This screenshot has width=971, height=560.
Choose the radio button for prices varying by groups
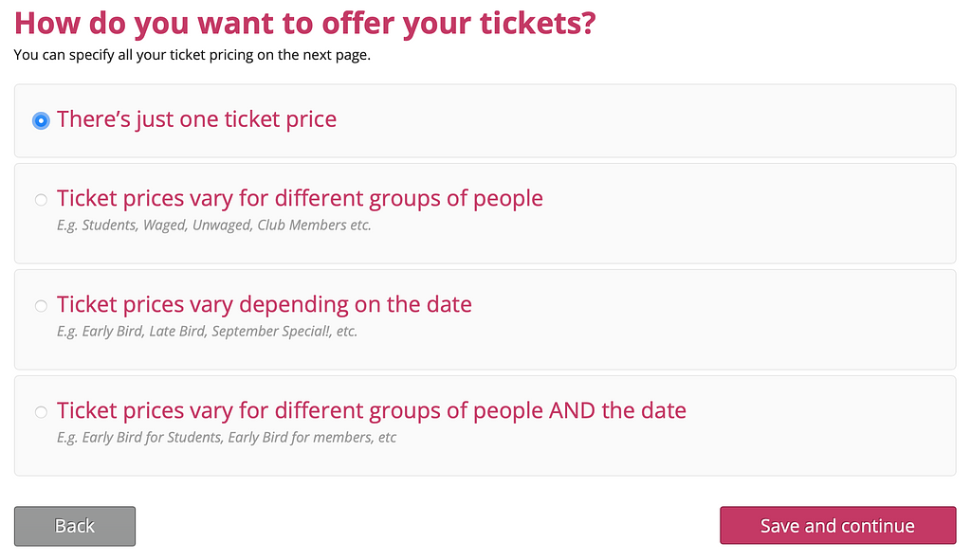pos(41,200)
